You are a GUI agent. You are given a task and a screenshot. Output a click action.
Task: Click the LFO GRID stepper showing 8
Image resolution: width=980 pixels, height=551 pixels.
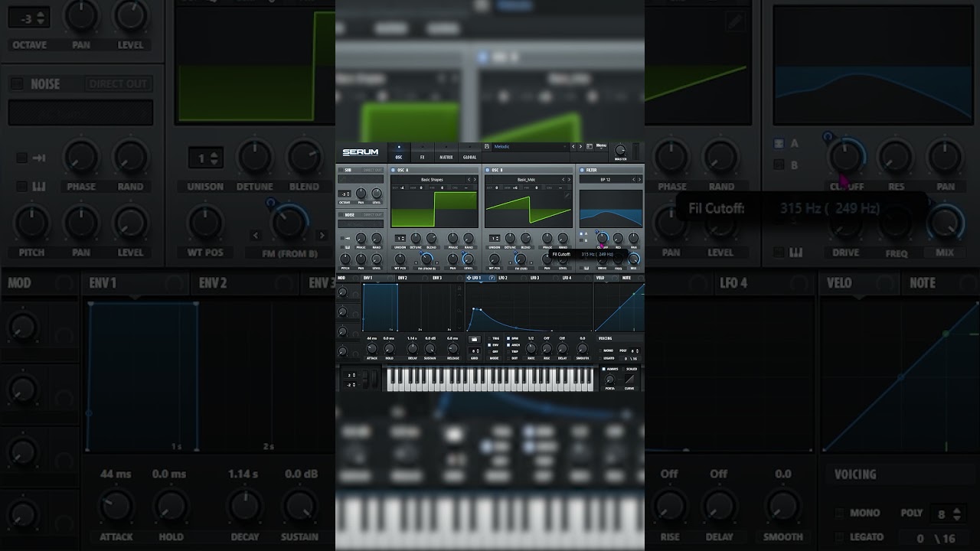pyautogui.click(x=475, y=351)
